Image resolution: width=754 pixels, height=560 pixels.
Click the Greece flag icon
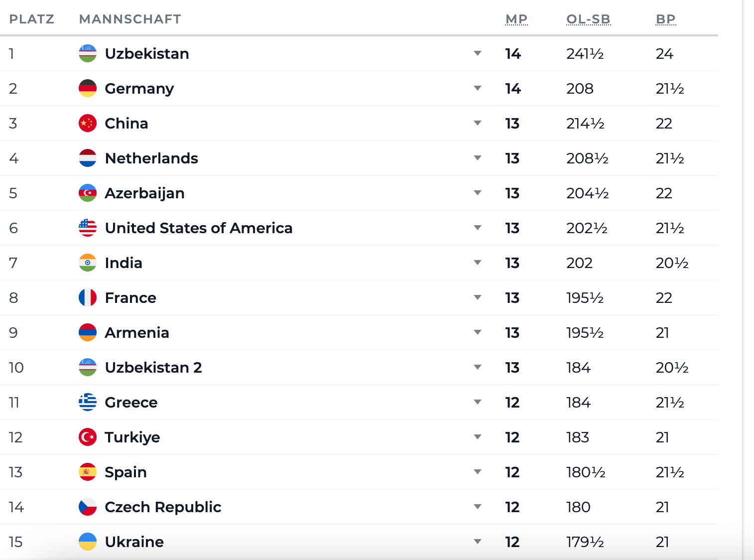88,402
